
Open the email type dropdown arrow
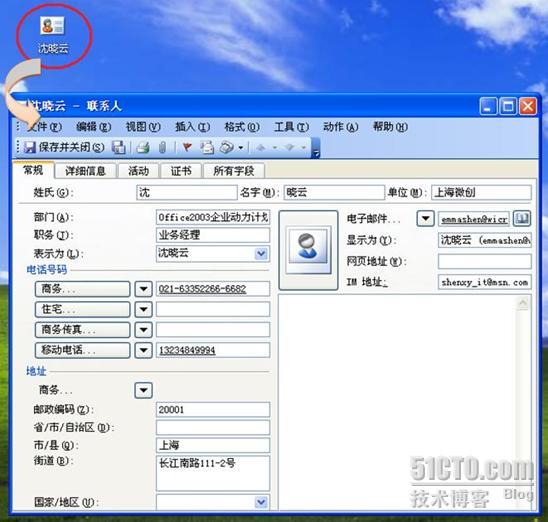click(x=425, y=219)
